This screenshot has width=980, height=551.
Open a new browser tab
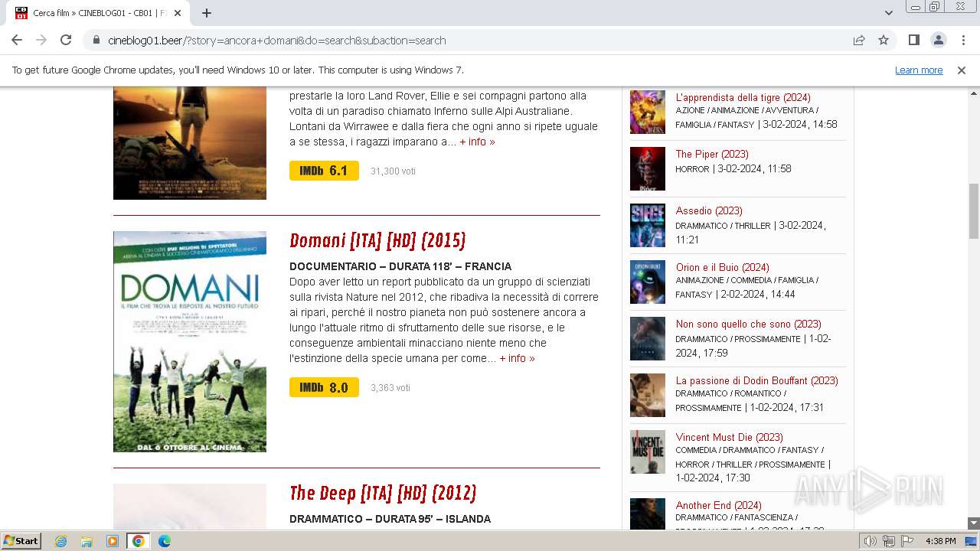tap(207, 13)
